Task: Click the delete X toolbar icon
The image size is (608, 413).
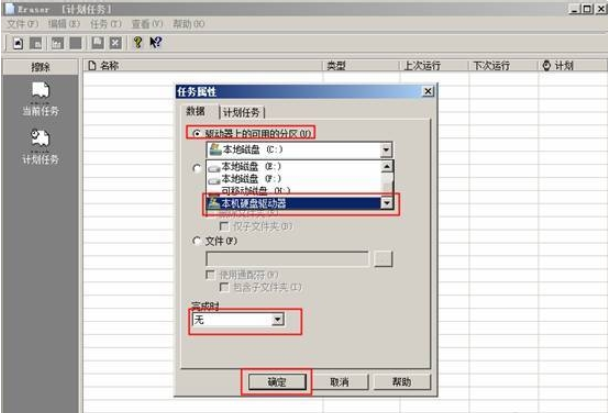Action: point(115,43)
